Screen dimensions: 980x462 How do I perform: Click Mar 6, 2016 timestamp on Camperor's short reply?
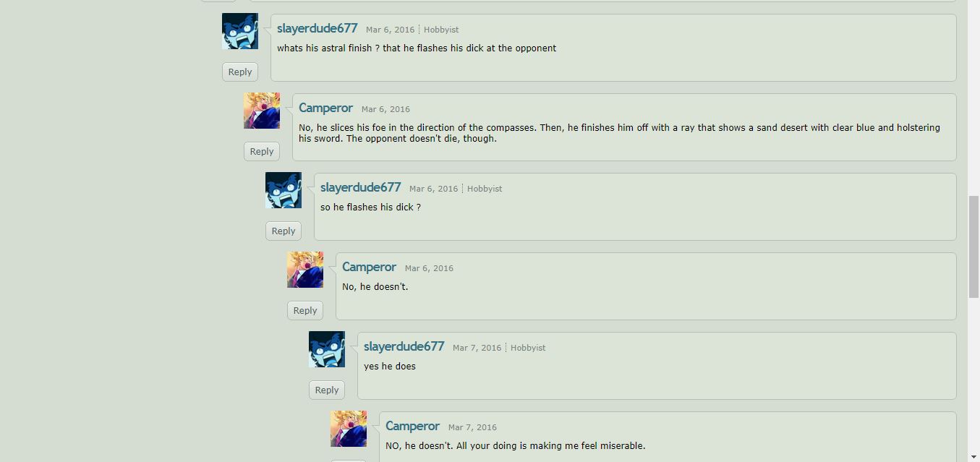click(x=429, y=268)
